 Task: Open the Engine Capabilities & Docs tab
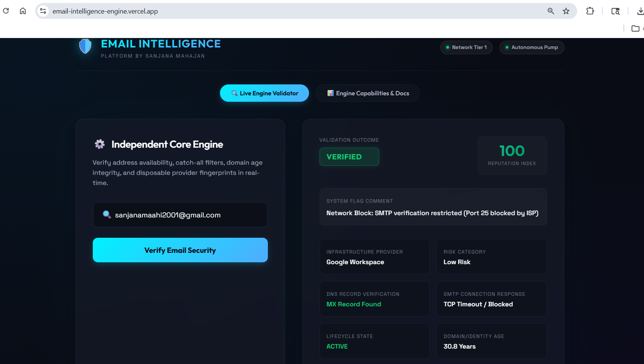point(367,93)
